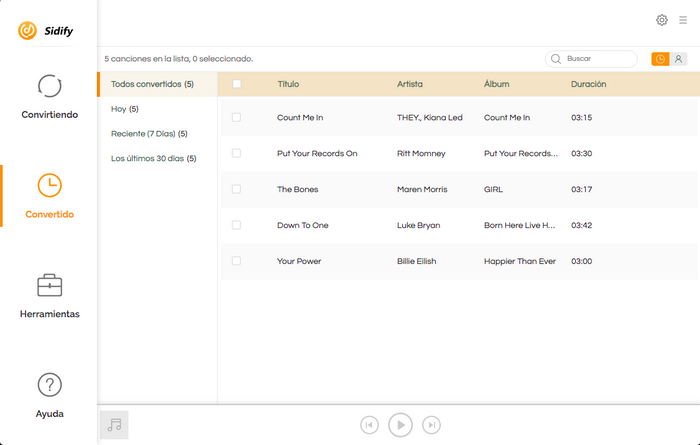700x445 pixels.
Task: Open the Convertido clock icon
Action: 50,185
